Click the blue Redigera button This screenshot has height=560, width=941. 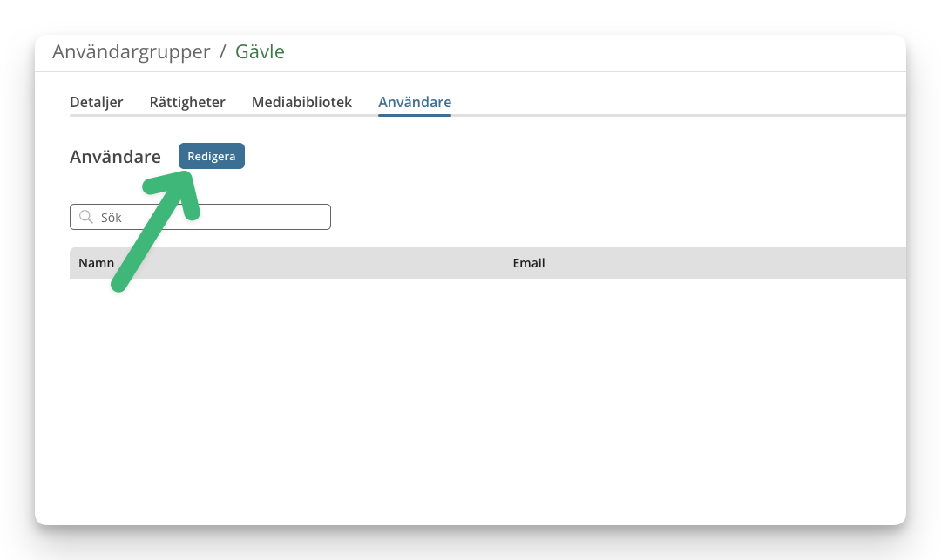click(x=211, y=156)
